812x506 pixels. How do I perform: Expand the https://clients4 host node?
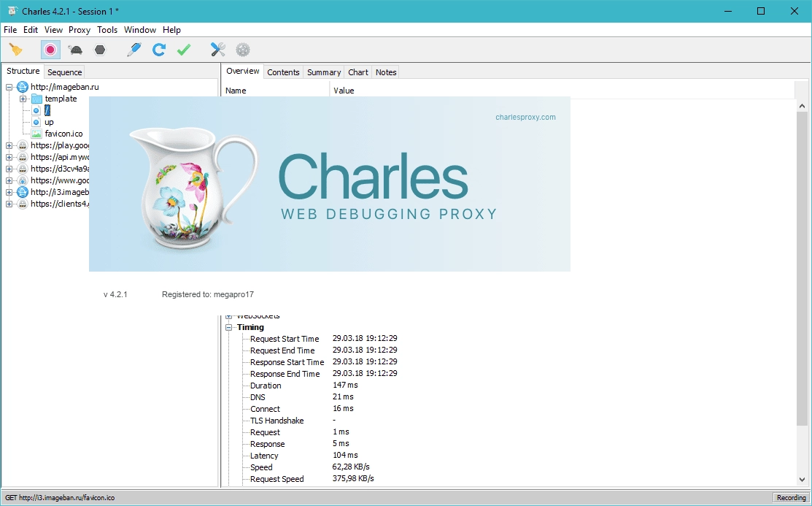tap(9, 204)
